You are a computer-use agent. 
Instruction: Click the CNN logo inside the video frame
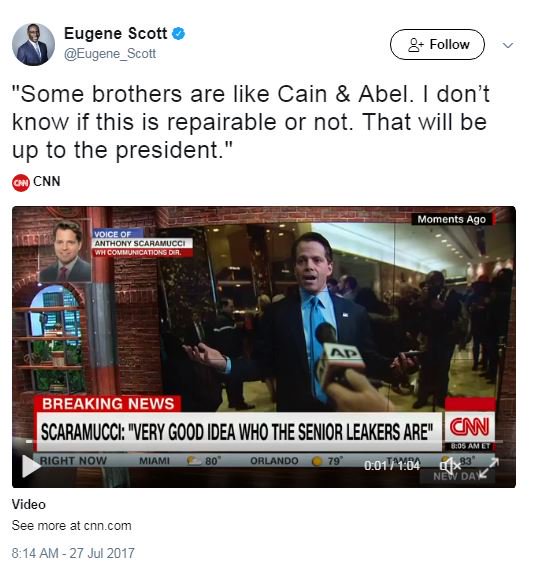pos(469,427)
